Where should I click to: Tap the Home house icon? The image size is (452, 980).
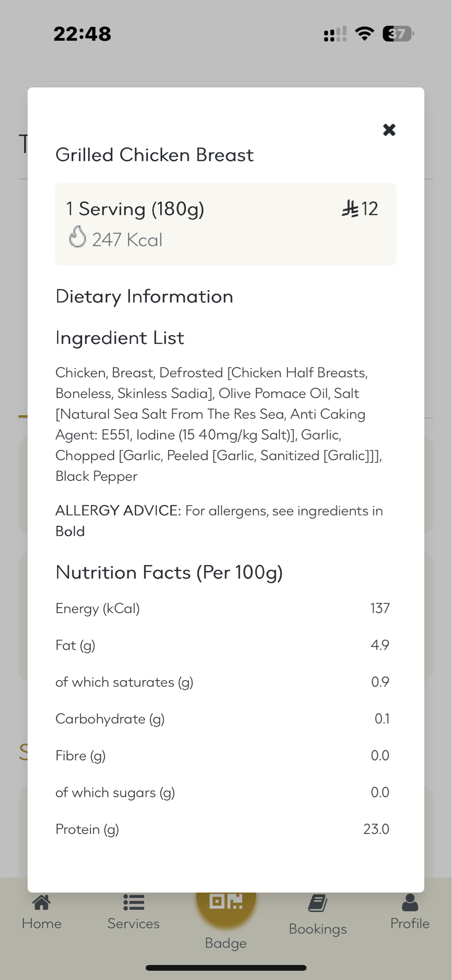pos(42,903)
